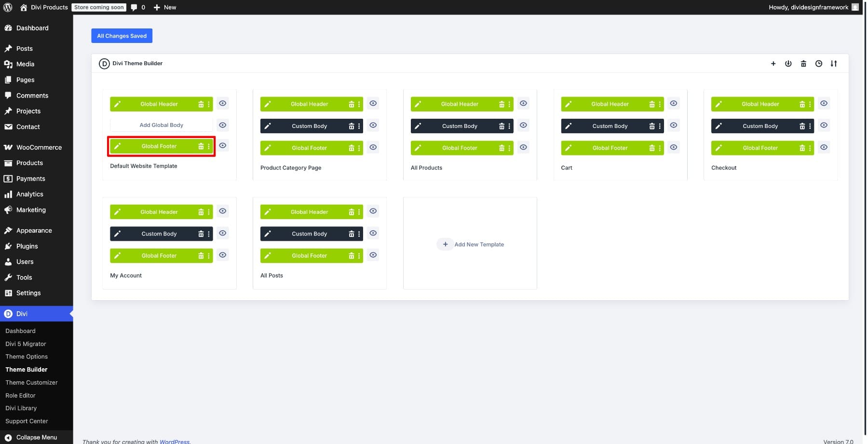The height and width of the screenshot is (444, 868).
Task: Click the WordPress logo in the admin bar
Action: [8, 7]
